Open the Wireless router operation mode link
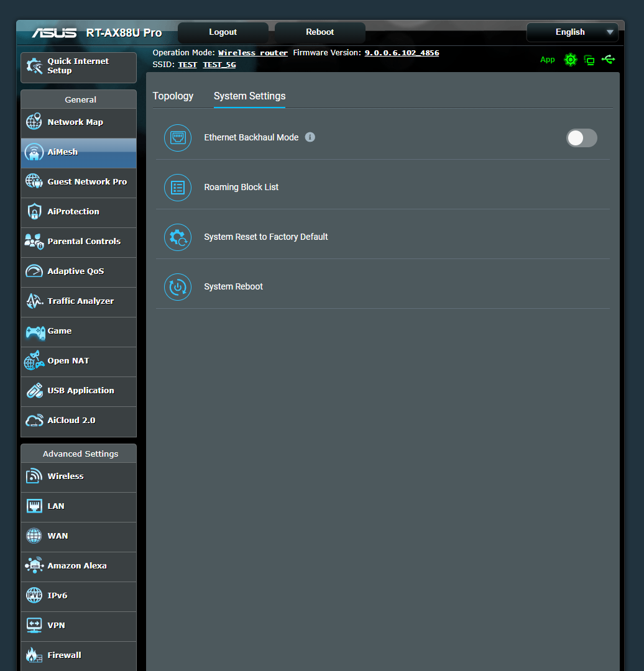 coord(252,53)
